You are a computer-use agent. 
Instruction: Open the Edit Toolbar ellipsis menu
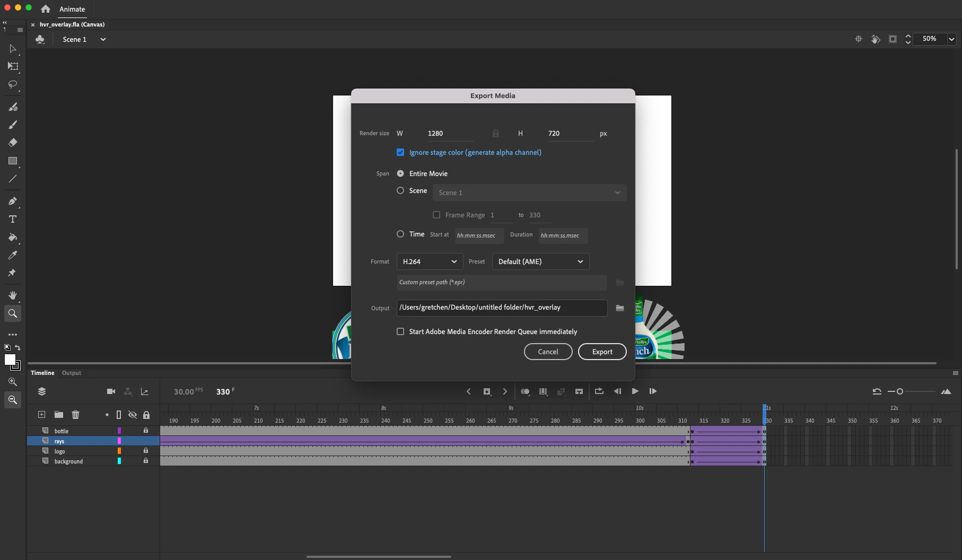13,335
